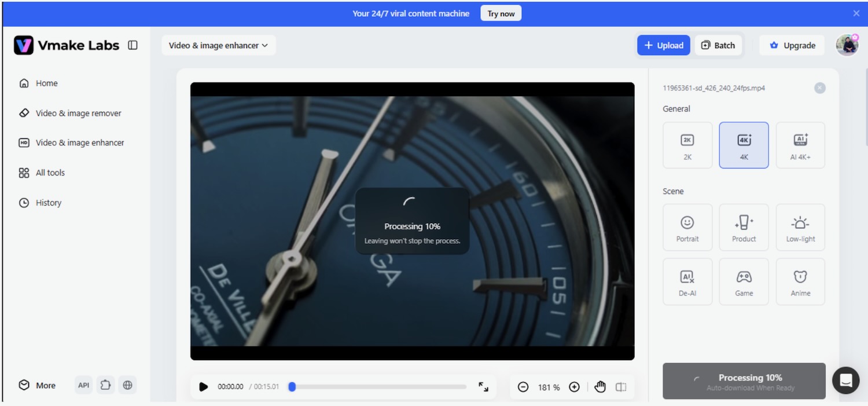Choose Product scene
Image resolution: width=868 pixels, height=406 pixels.
click(x=744, y=228)
